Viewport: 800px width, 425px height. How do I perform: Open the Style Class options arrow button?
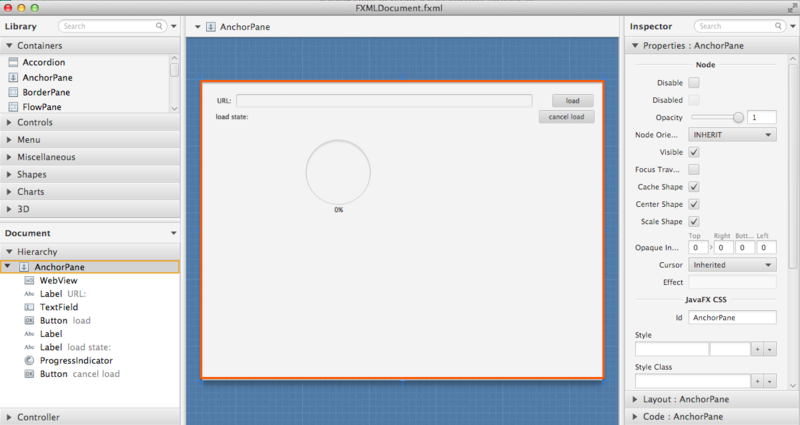click(x=770, y=381)
